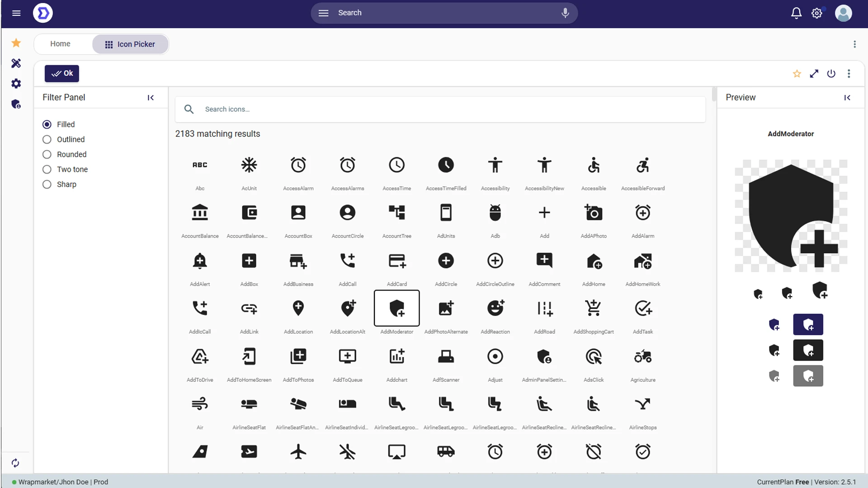Select the Rounded style radio button

47,154
